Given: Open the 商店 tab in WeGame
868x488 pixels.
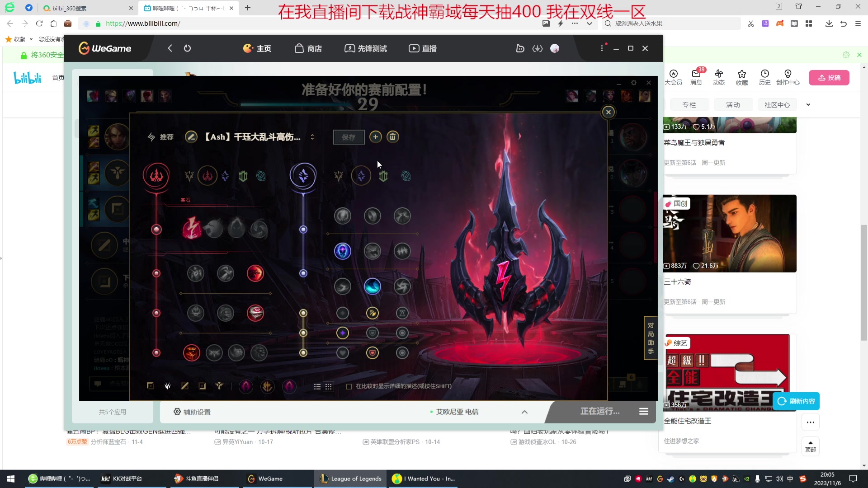Looking at the screenshot, I should [x=308, y=48].
